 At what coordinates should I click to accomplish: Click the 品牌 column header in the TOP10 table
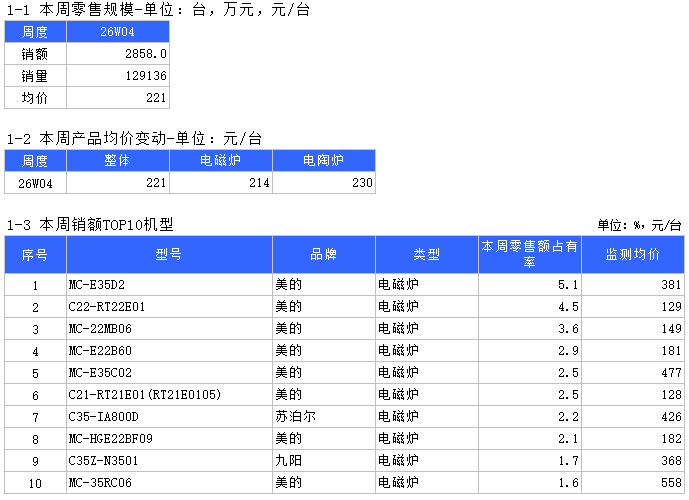pyautogui.click(x=323, y=254)
